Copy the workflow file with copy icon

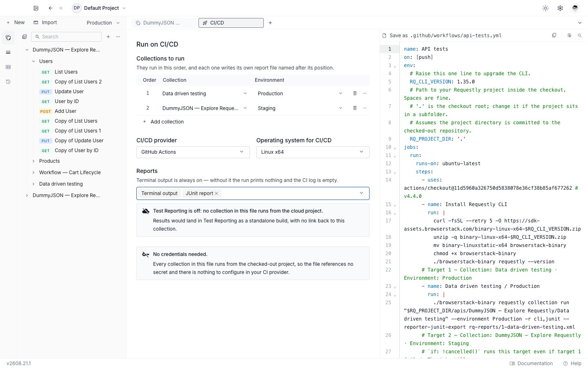(554, 36)
